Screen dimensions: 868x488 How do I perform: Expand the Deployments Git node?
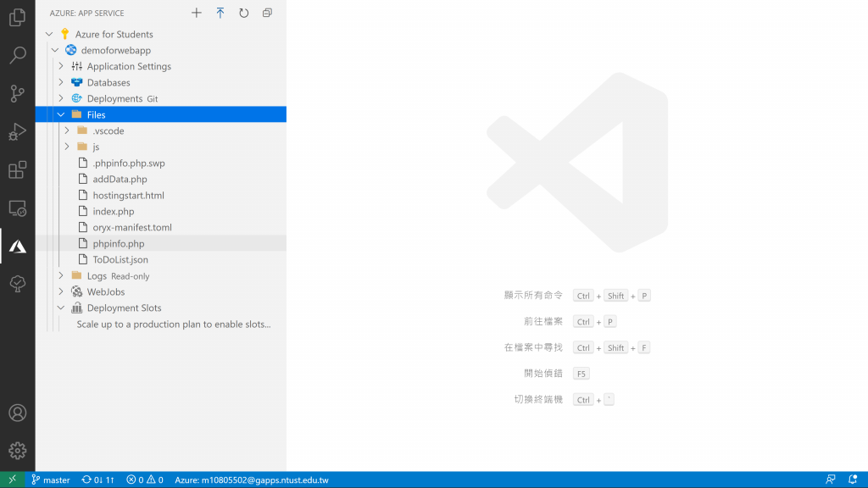pos(61,98)
